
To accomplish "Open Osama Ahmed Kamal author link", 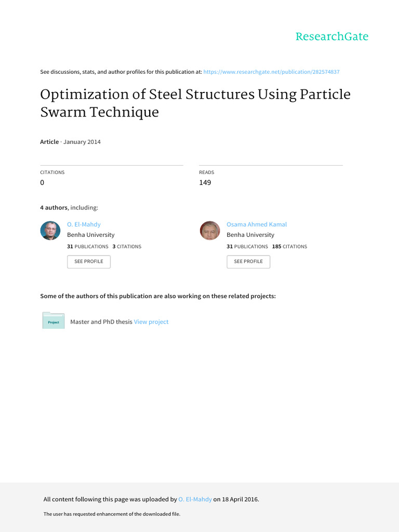I will tap(257, 224).
